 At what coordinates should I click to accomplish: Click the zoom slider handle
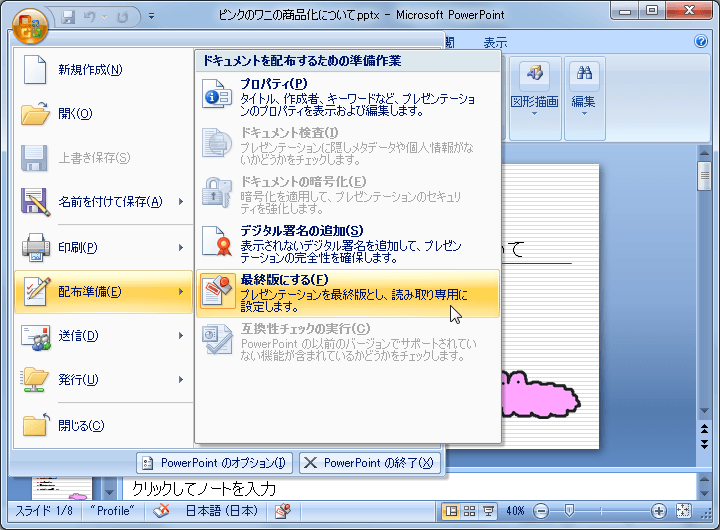coord(569,510)
